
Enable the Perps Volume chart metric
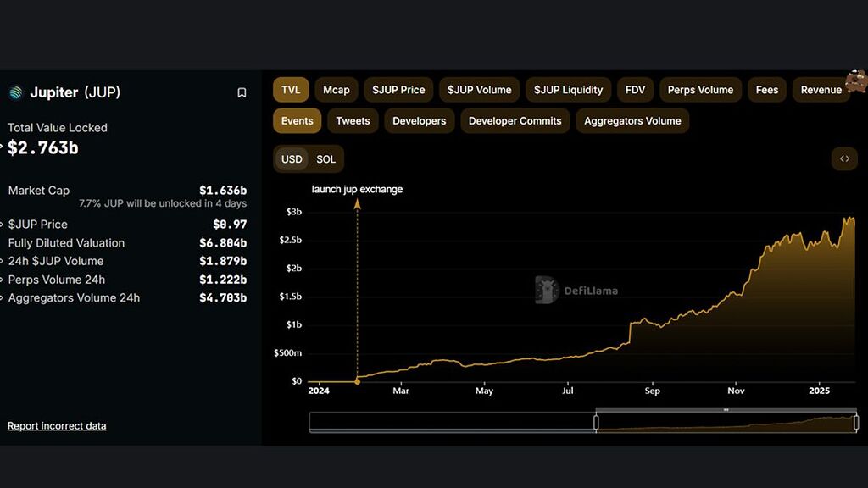[x=700, y=90]
